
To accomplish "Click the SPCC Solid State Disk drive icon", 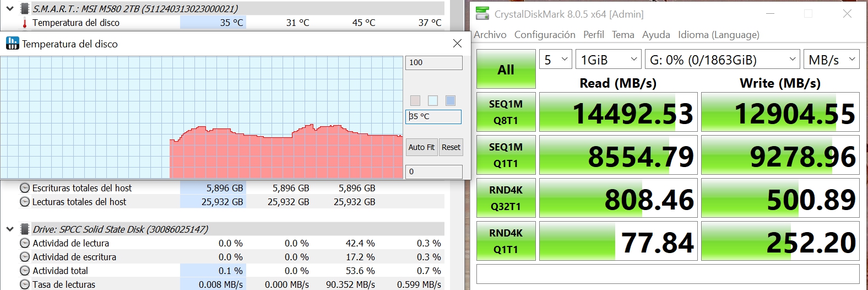I will coord(25,229).
